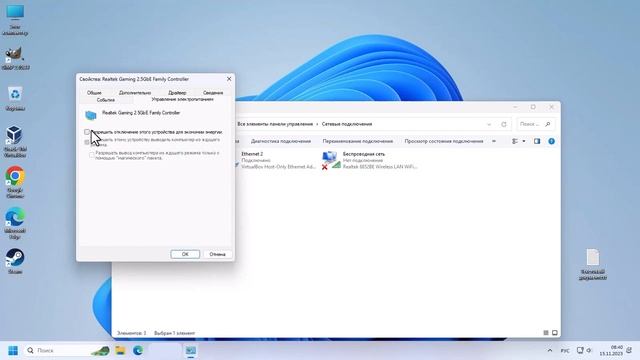Click the search magnifier in Network Connections
This screenshot has width=640, height=360.
coord(548,124)
